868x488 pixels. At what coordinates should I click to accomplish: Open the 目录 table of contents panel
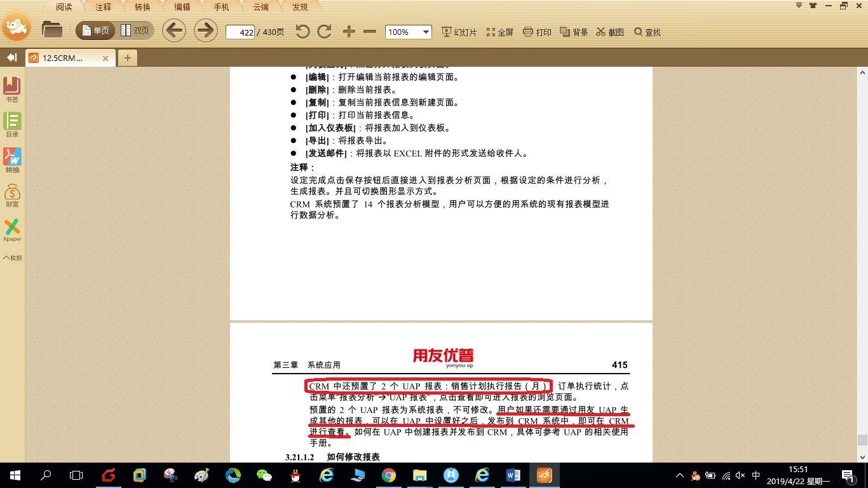click(12, 125)
